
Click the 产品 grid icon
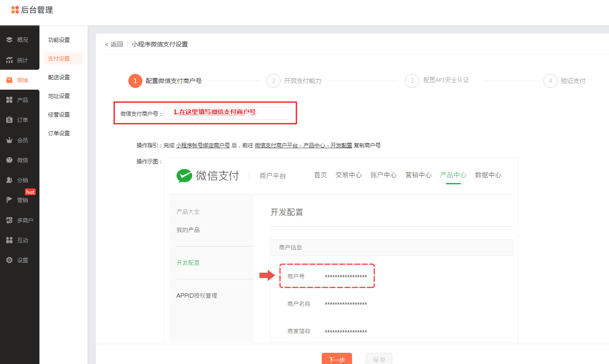point(9,100)
